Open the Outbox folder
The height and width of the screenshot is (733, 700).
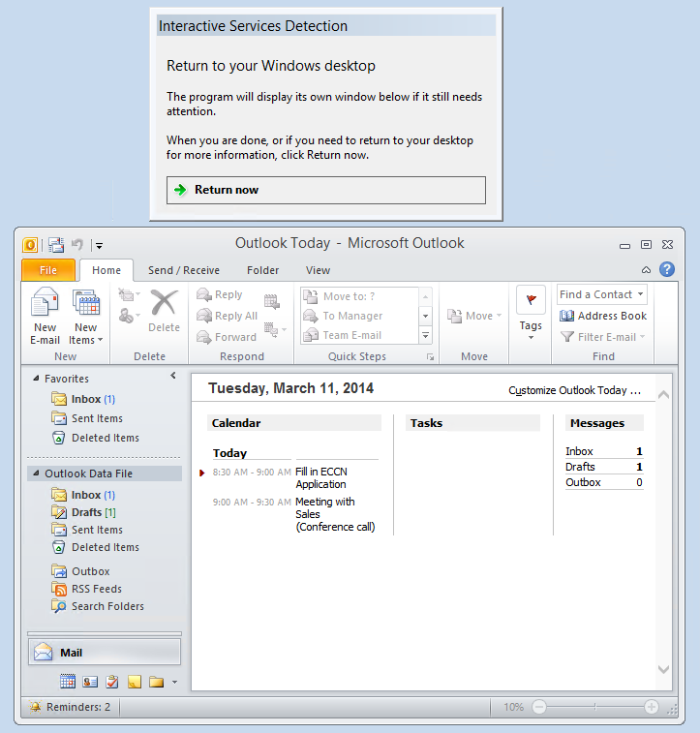click(x=80, y=571)
